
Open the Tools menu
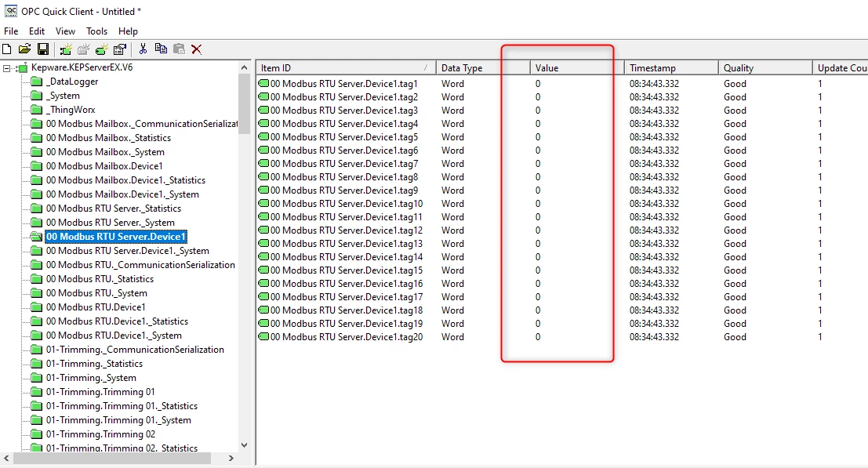pos(97,31)
